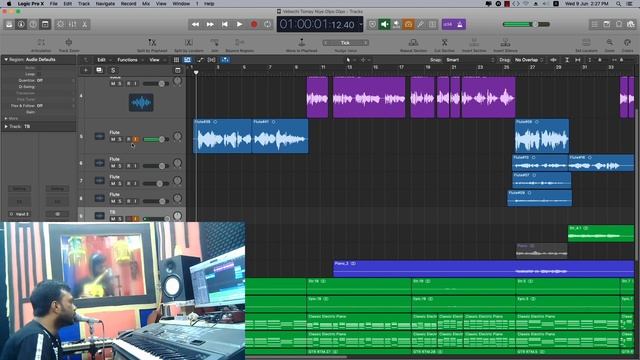640x360 pixels.
Task: Open the Drag No Overlap dropdown
Action: [x=529, y=60]
